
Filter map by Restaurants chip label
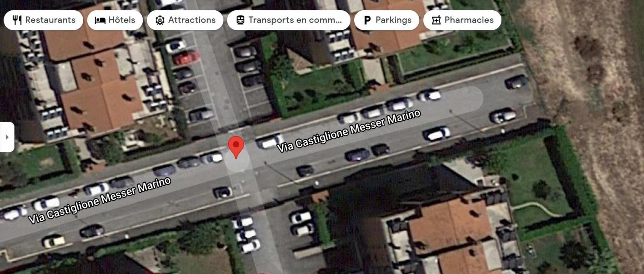pos(50,20)
